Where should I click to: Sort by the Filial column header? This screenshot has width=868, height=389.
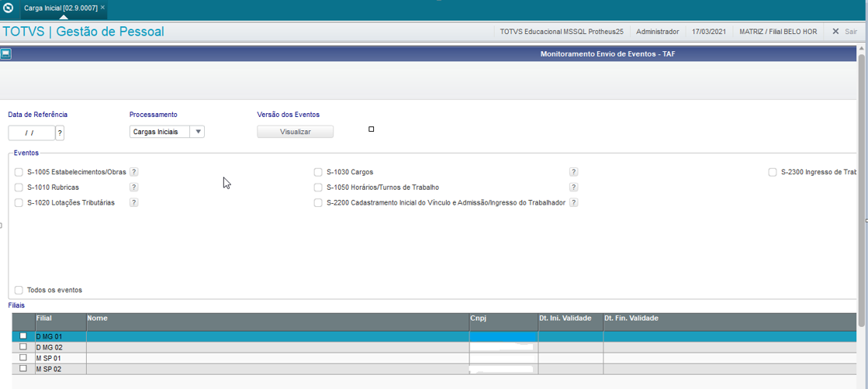coord(61,322)
